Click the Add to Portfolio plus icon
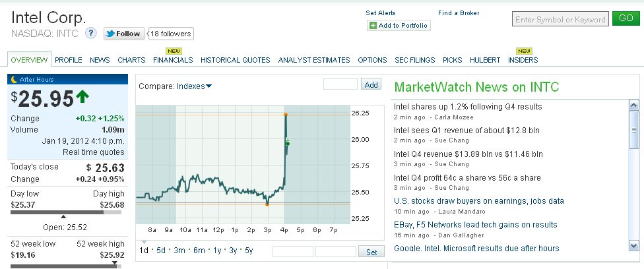The height and width of the screenshot is (269, 644). (373, 26)
